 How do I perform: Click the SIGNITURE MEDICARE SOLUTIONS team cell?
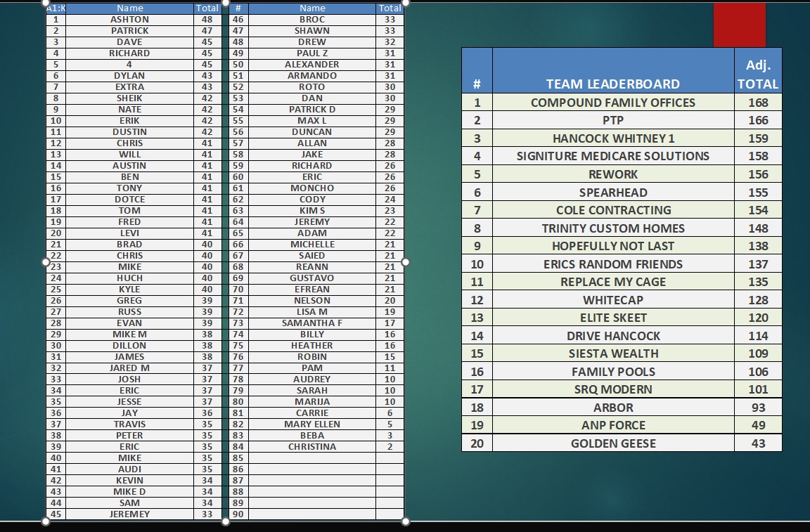point(612,156)
